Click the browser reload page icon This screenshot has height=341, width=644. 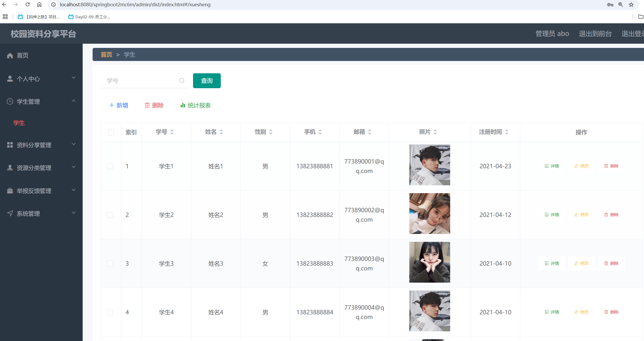[x=27, y=4]
